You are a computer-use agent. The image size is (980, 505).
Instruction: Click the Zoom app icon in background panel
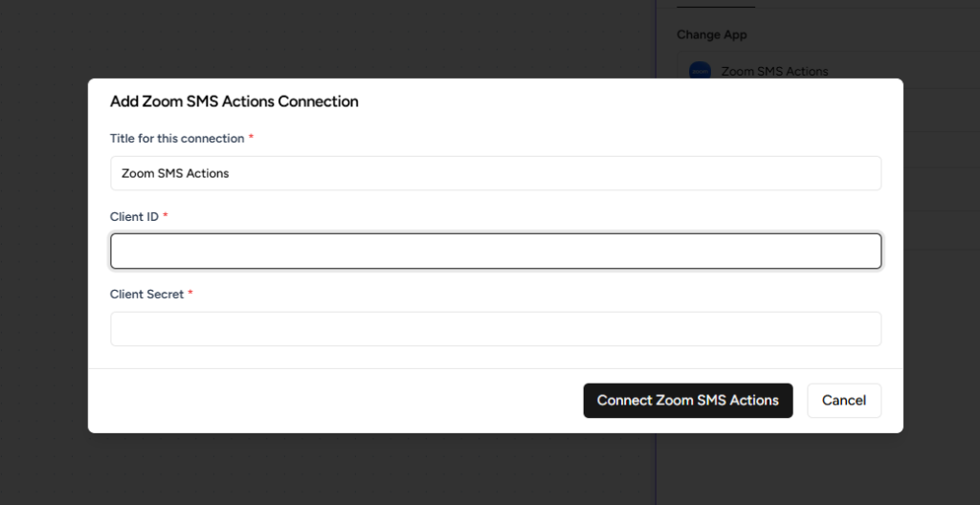[701, 71]
